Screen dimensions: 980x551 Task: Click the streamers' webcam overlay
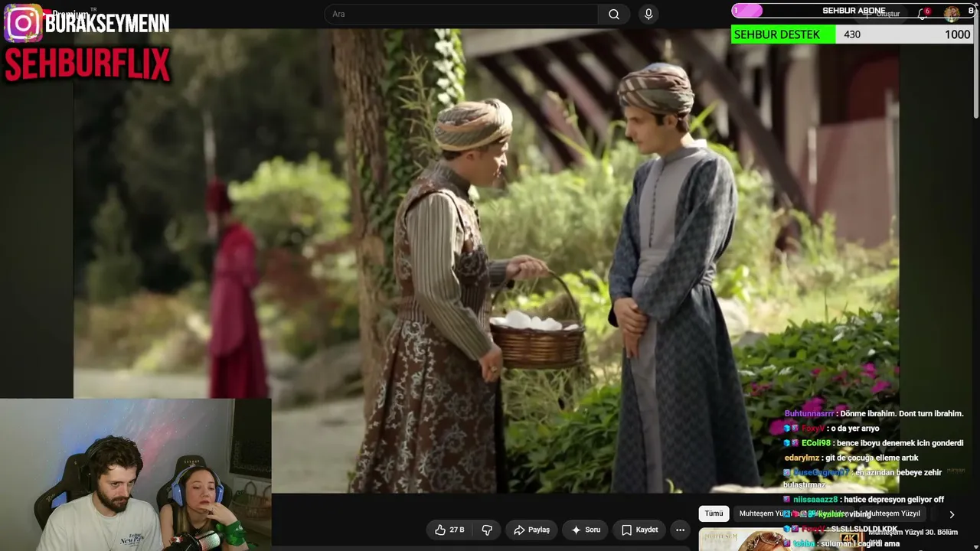[x=136, y=474]
